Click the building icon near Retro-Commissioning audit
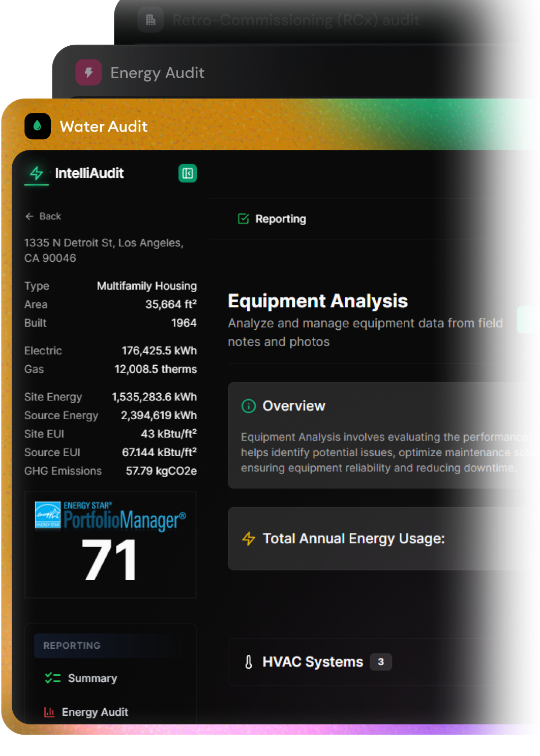The width and height of the screenshot is (540, 756). (150, 19)
